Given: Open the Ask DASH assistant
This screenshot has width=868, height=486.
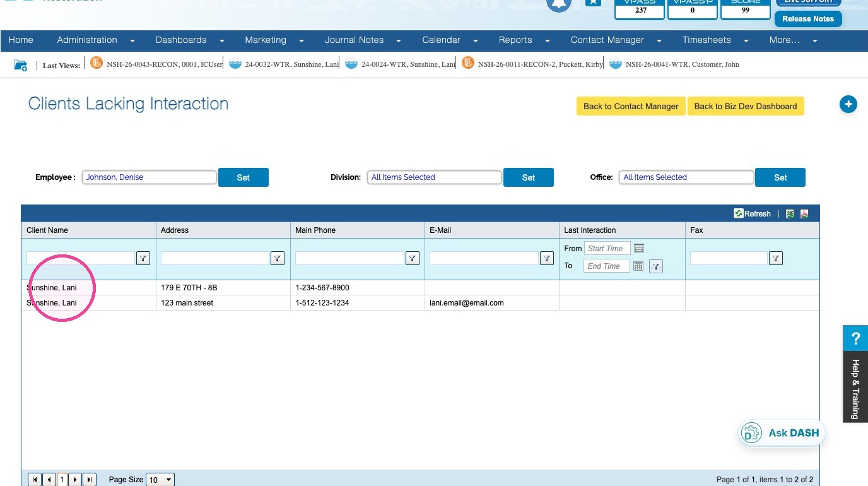Looking at the screenshot, I should click(782, 433).
